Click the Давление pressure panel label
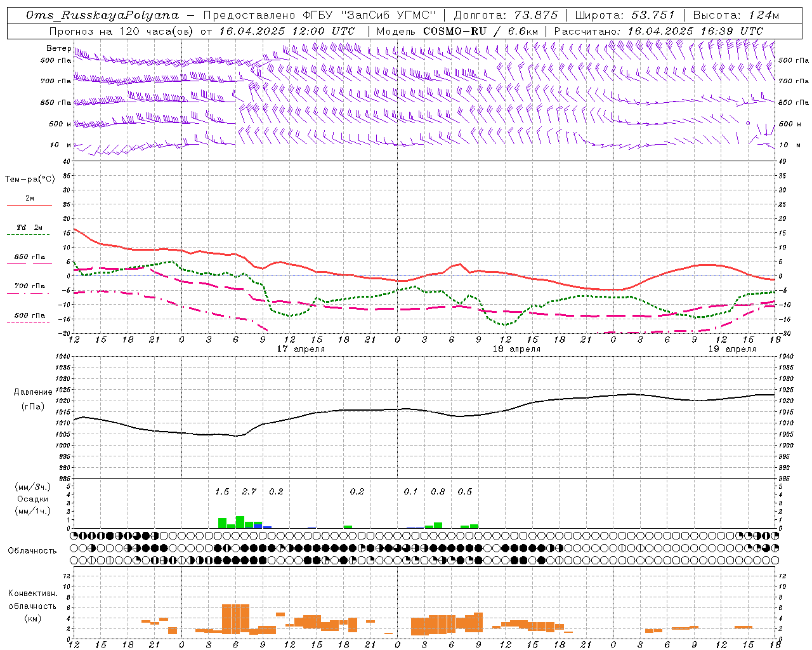812x650 pixels. [33, 392]
